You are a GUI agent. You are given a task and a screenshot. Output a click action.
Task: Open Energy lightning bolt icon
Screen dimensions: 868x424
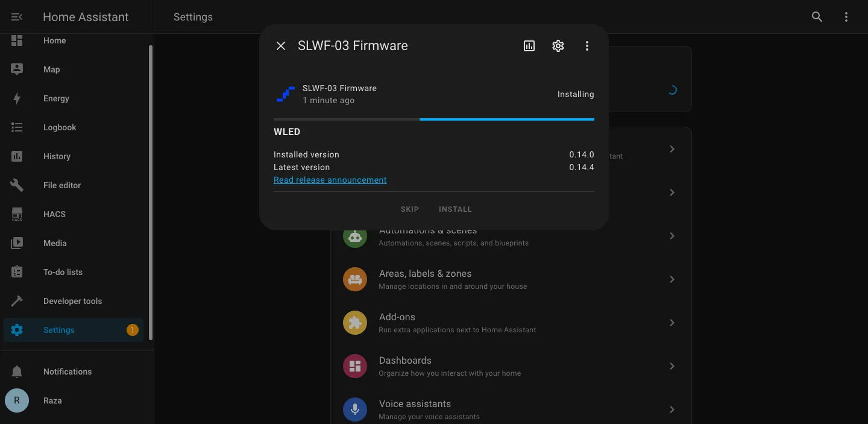tap(17, 98)
